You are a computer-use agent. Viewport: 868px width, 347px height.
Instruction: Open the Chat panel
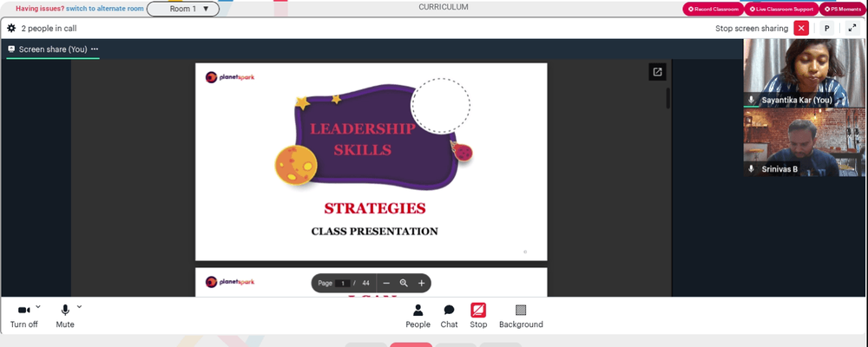coord(449,316)
